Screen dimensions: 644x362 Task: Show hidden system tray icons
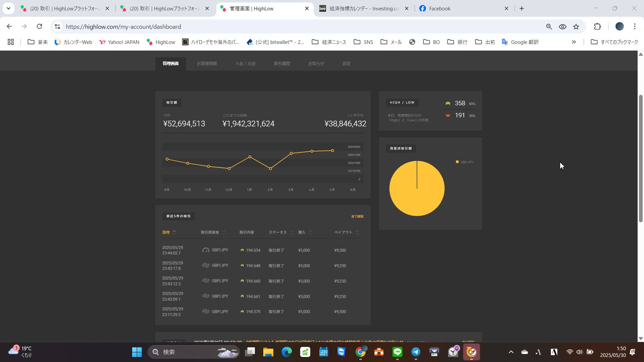pos(511,352)
